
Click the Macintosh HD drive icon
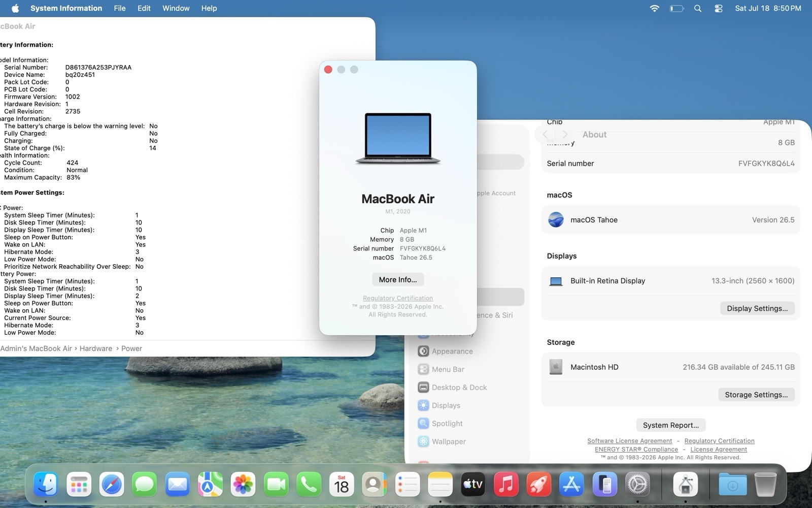(x=556, y=367)
